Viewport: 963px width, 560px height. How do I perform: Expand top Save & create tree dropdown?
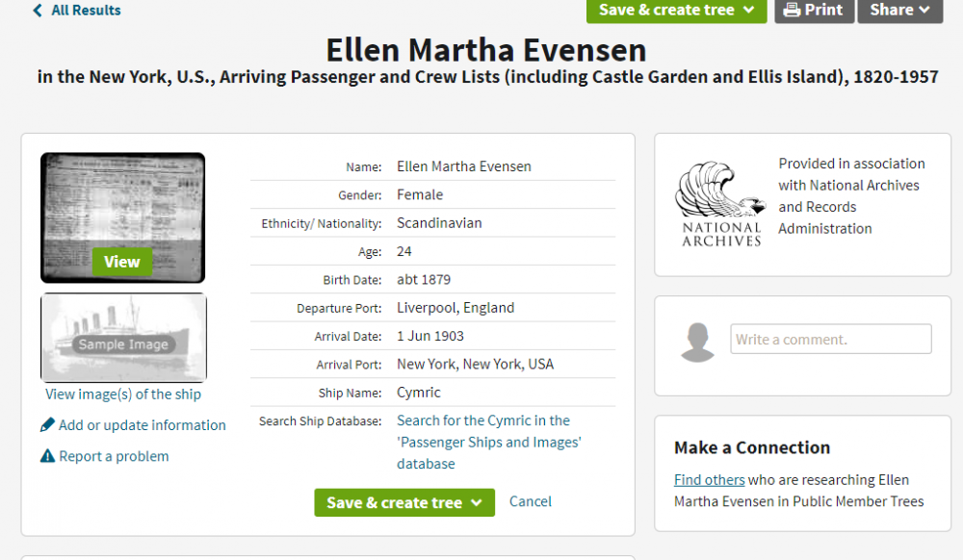click(x=748, y=10)
